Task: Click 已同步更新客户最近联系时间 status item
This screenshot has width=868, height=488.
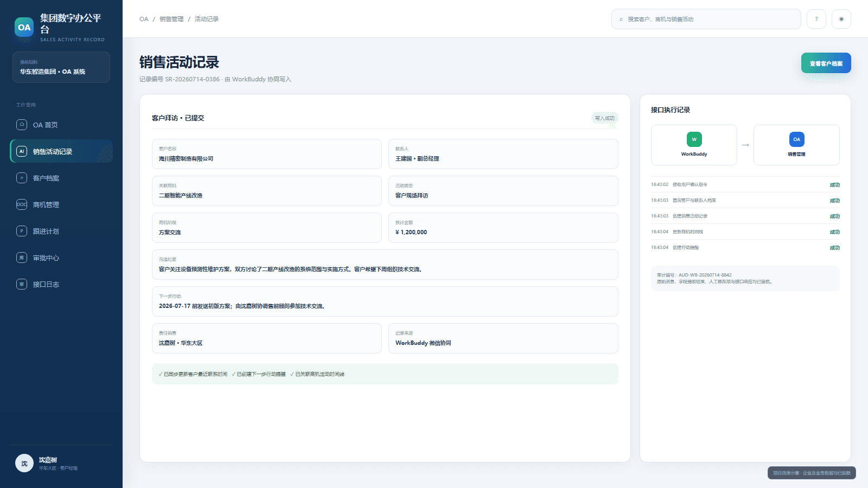Action: click(x=193, y=374)
